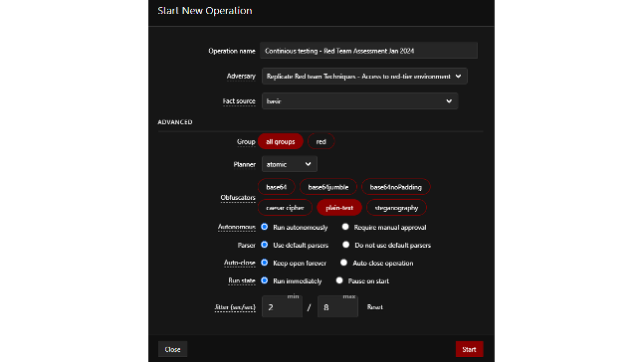
Task: Choose the plain-text obfuscator
Action: [339, 208]
